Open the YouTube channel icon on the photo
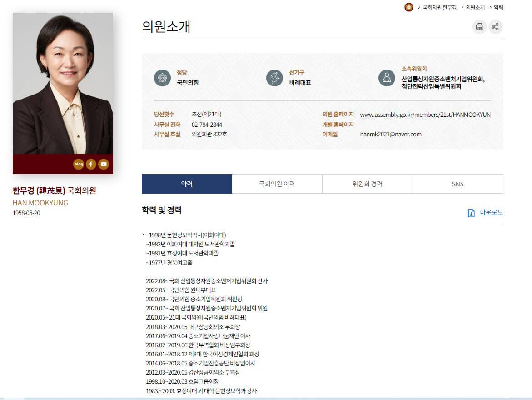The width and height of the screenshot is (532, 400). pyautogui.click(x=103, y=164)
